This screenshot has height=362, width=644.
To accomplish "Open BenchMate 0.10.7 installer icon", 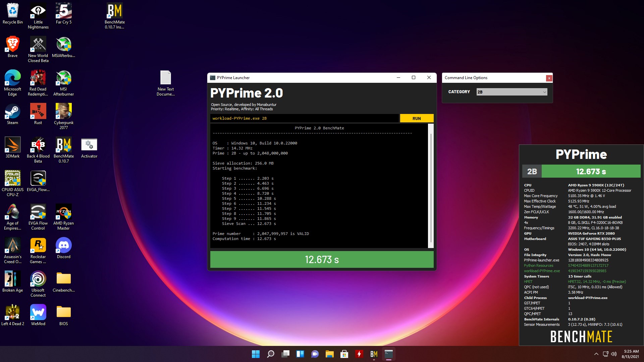I will point(115,16).
